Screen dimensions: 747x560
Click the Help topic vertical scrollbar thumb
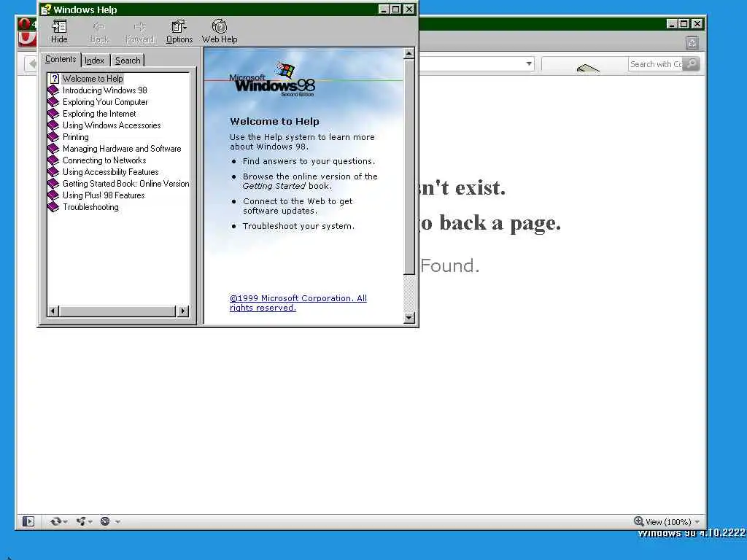(409, 167)
